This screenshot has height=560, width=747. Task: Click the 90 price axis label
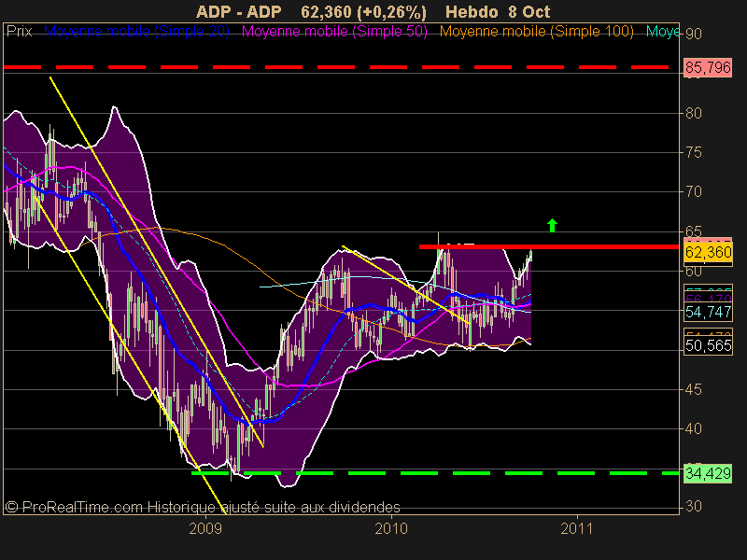(x=694, y=35)
